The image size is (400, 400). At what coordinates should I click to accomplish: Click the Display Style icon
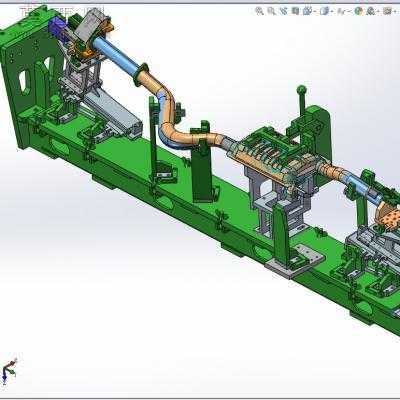coord(324,11)
